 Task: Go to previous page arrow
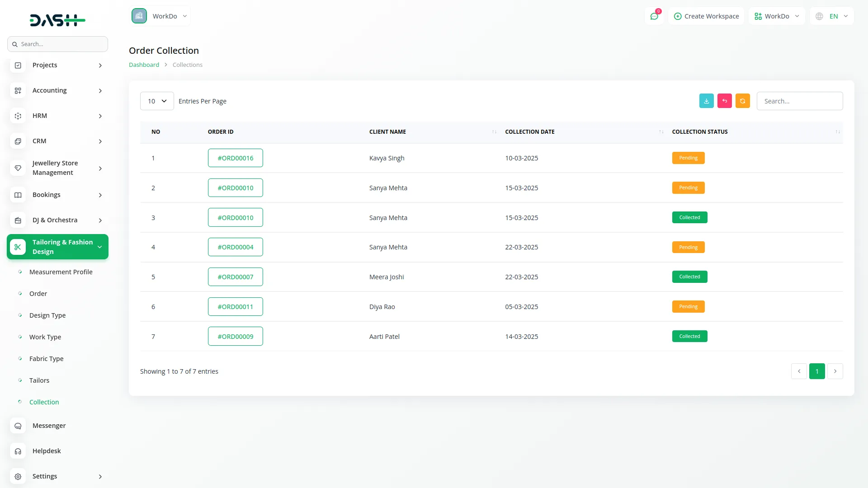tap(799, 371)
